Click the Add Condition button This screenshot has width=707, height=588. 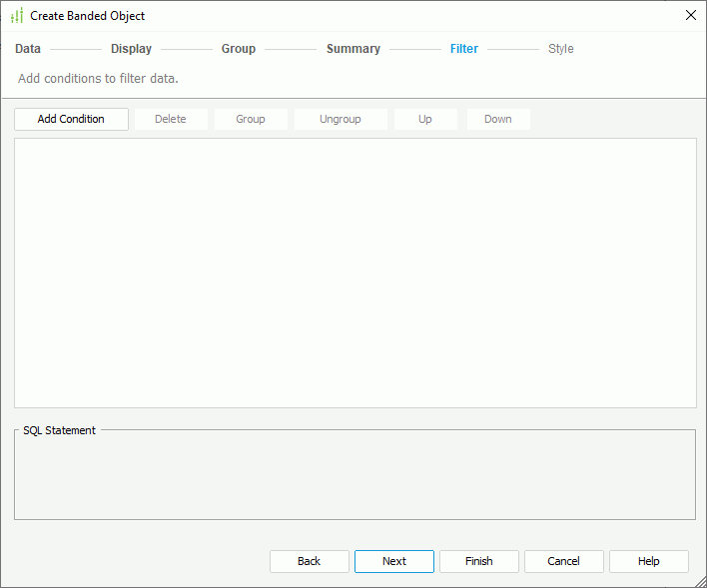(x=71, y=119)
